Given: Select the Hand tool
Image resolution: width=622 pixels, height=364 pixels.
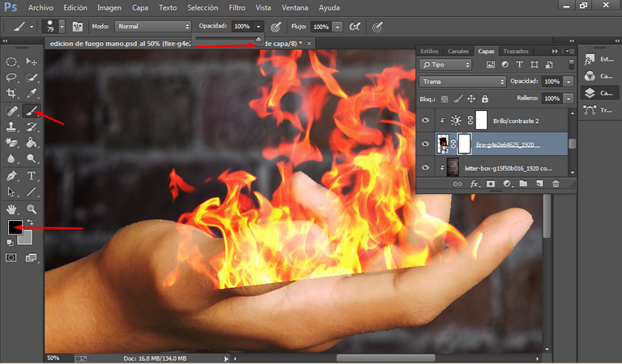Looking at the screenshot, I should 11,209.
